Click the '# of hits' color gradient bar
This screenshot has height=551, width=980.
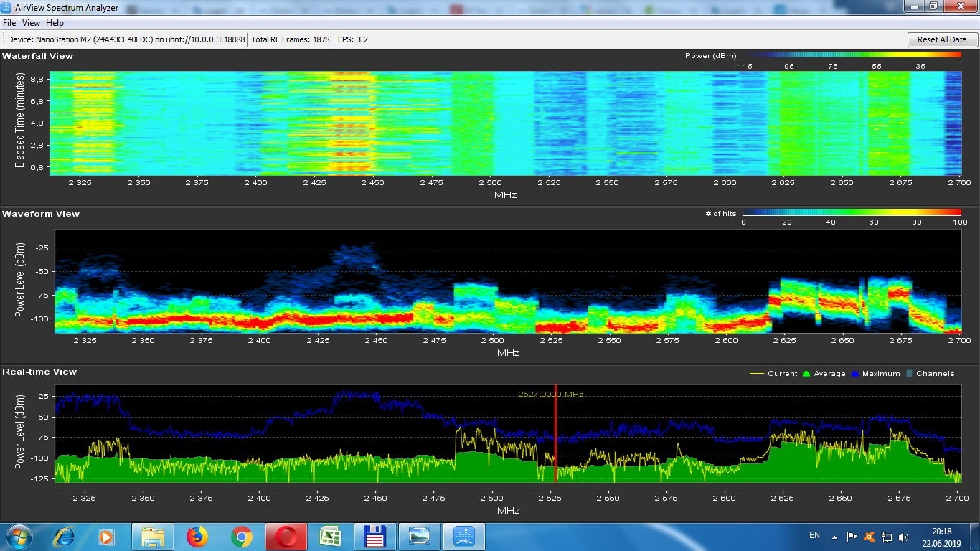pos(852,213)
